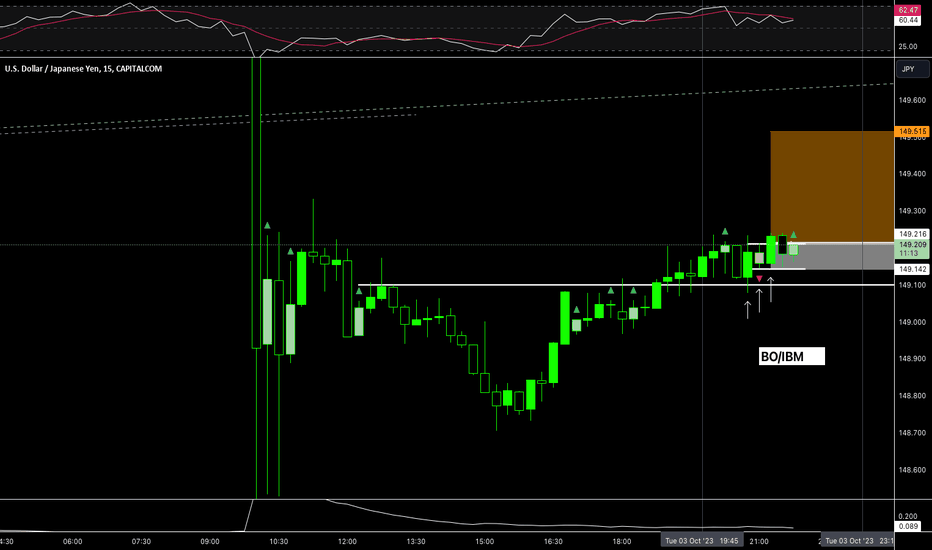Open the JPY currency selector
The width and height of the screenshot is (932, 550).
click(912, 69)
